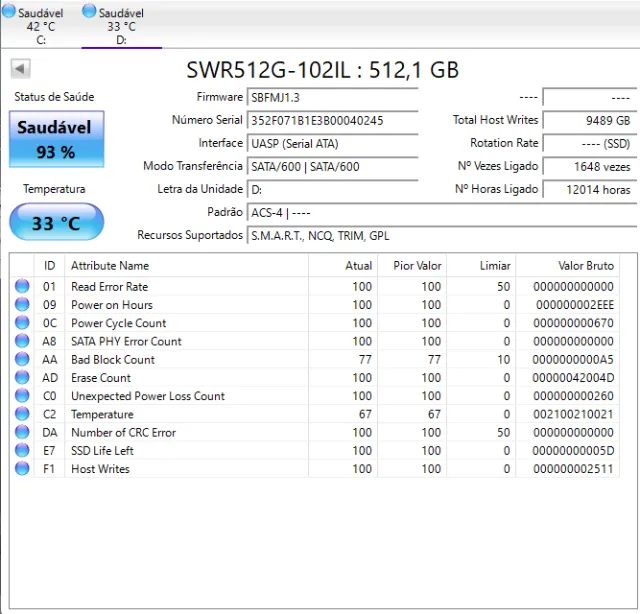Click the Atual column header

click(343, 266)
